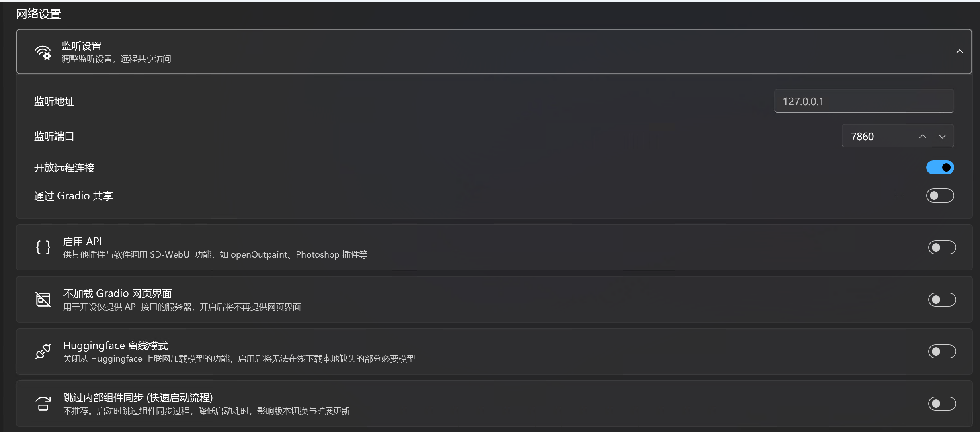Enable 跳过内部组件同步 toggle
This screenshot has width=980, height=432.
coord(942,403)
